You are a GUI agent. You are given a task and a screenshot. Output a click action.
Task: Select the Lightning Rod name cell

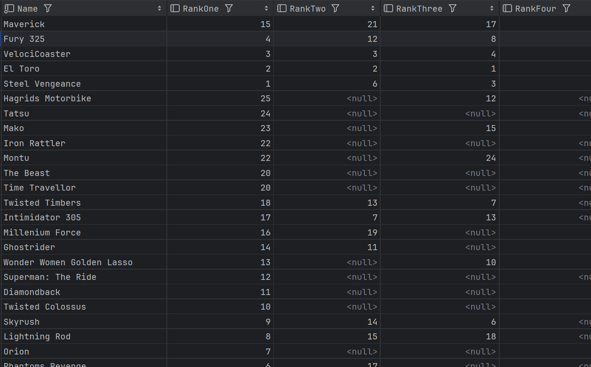click(x=84, y=336)
